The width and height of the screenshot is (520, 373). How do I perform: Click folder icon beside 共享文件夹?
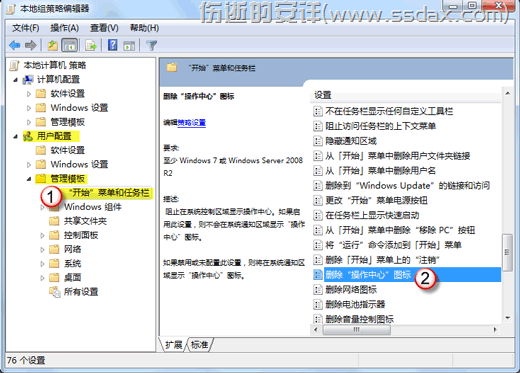(x=54, y=221)
